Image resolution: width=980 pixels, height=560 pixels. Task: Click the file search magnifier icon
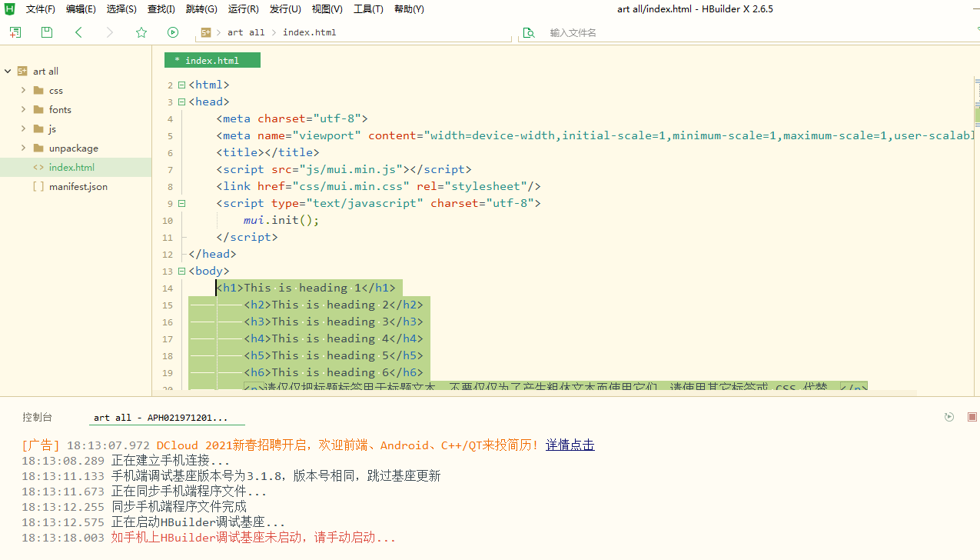point(528,32)
